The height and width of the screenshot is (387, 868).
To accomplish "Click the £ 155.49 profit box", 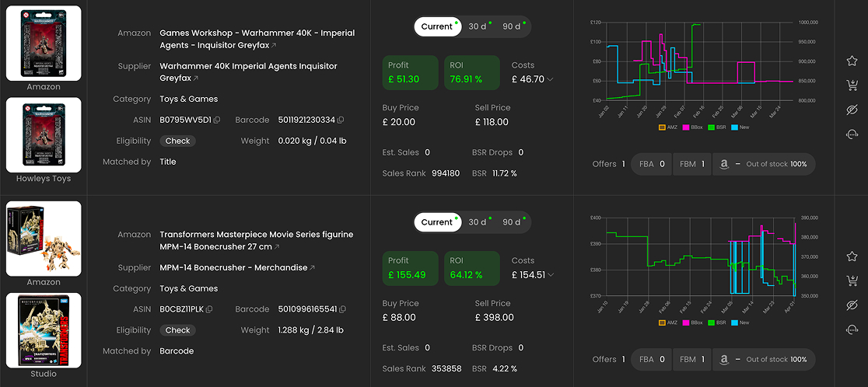I will (x=410, y=268).
